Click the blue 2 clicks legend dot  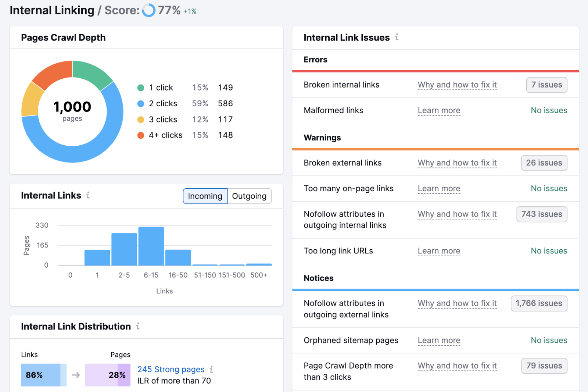tap(141, 103)
